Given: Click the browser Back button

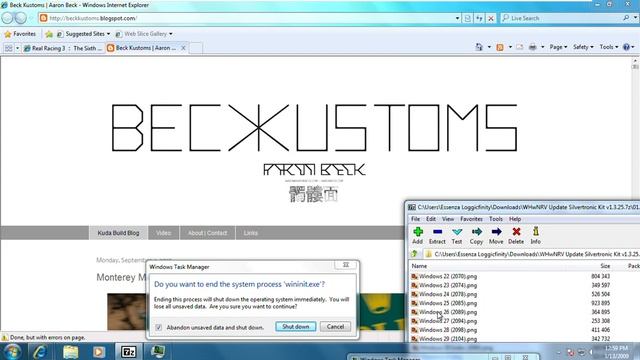Looking at the screenshot, I should click(x=7, y=18).
